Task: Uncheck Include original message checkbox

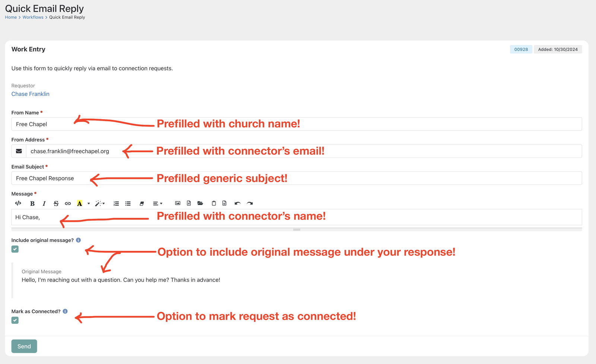Action: pyautogui.click(x=15, y=249)
